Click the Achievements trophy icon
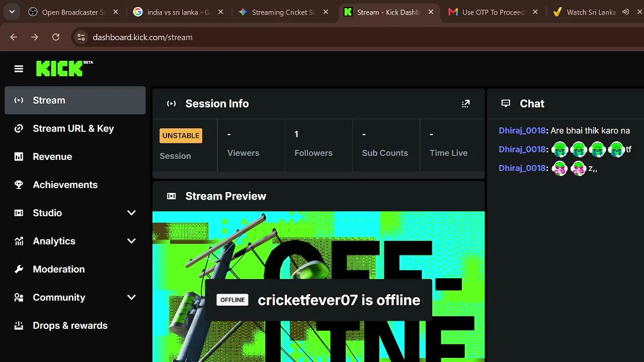 click(19, 185)
